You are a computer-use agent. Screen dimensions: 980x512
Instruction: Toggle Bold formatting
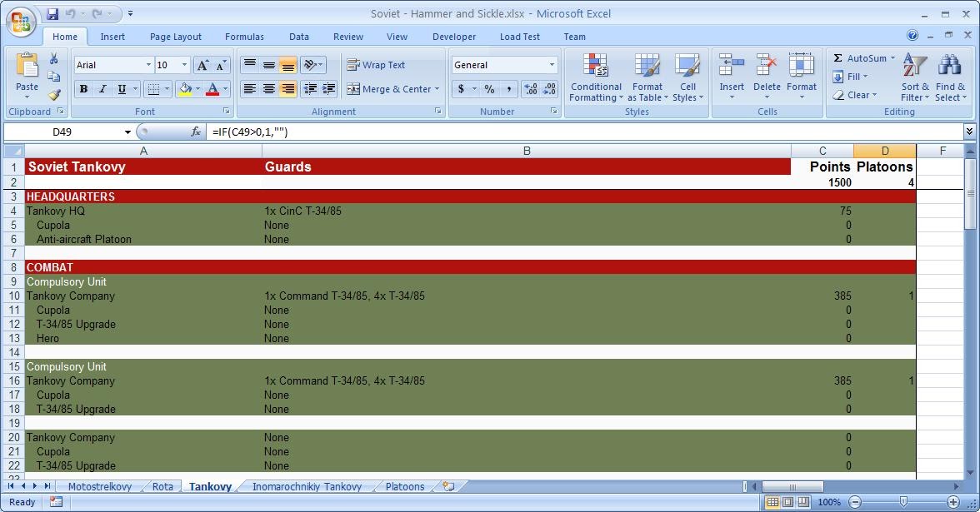pos(83,89)
